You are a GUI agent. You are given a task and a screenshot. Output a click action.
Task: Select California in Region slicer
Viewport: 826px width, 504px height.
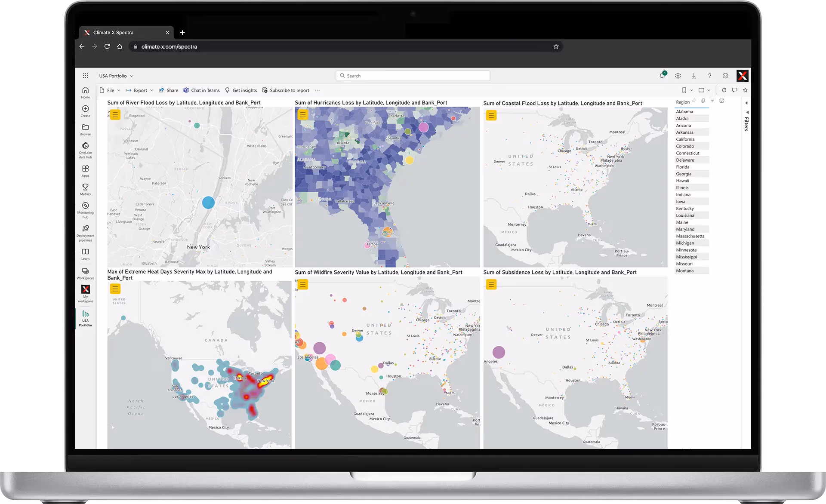pos(692,139)
